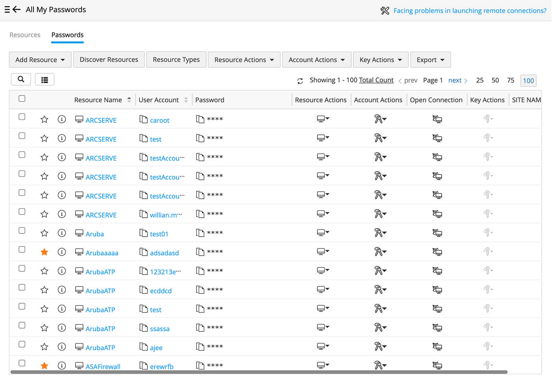The height and width of the screenshot is (392, 552).
Task: Select the ArubaATP ssassa row checkbox
Action: coord(22,325)
